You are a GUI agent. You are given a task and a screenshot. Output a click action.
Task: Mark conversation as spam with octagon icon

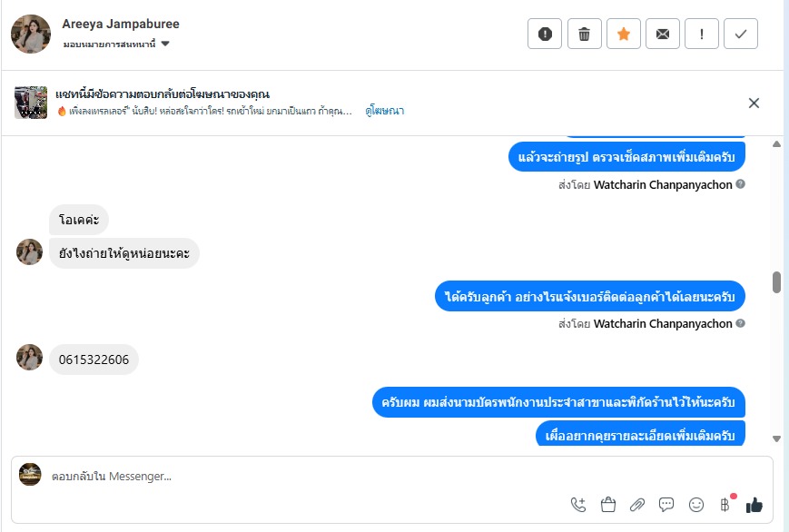[545, 34]
